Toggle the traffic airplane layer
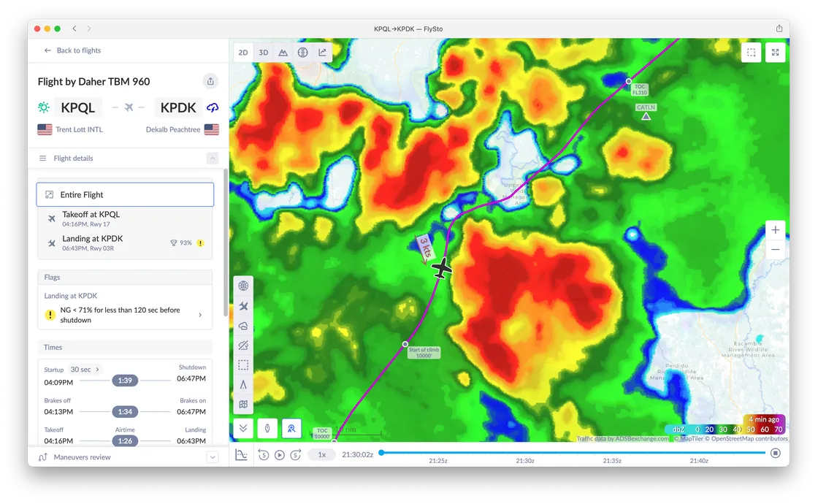Viewport: 818px width, 504px height. coord(243,306)
